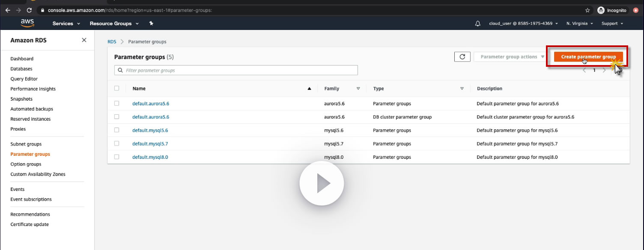Image resolution: width=644 pixels, height=250 pixels.
Task: Go to Proxies
Action: pyautogui.click(x=18, y=129)
